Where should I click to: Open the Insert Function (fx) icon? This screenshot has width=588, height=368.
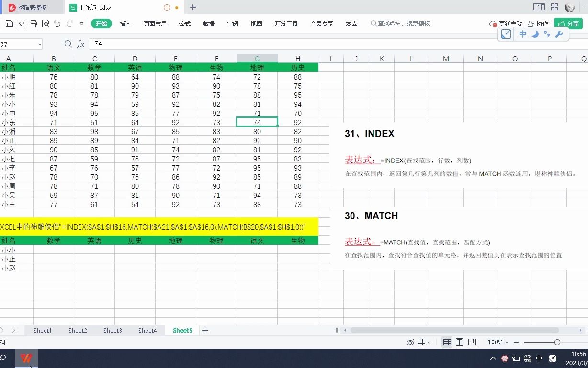pos(80,44)
